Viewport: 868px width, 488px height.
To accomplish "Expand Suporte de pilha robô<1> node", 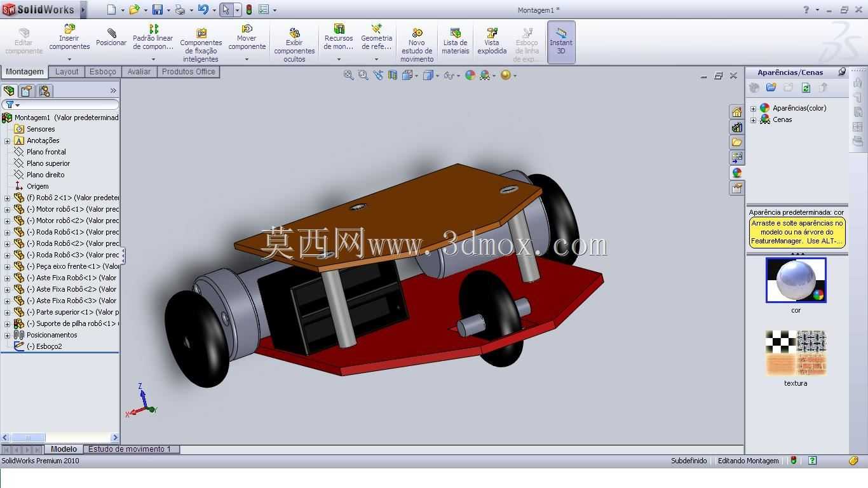I will click(x=8, y=323).
